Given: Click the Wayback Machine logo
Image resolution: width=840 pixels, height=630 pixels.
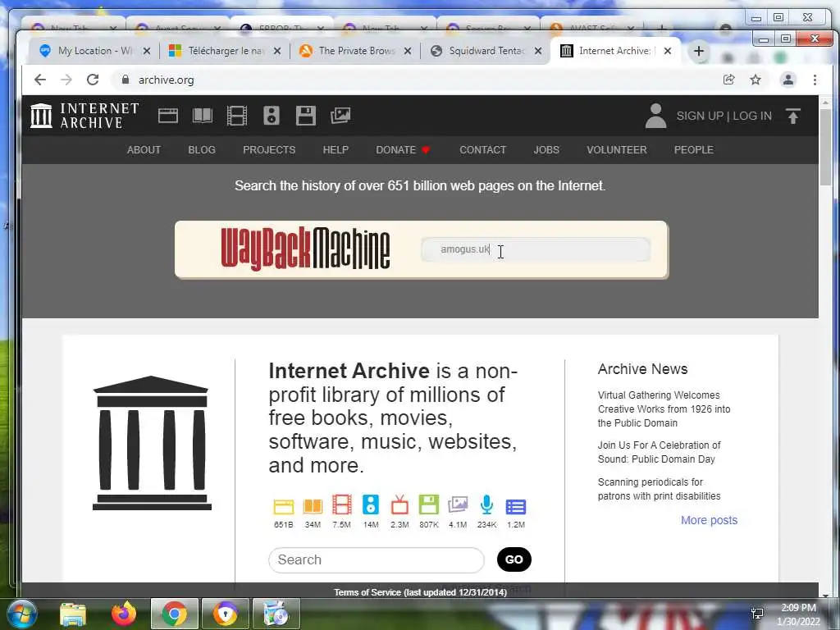Looking at the screenshot, I should 305,248.
